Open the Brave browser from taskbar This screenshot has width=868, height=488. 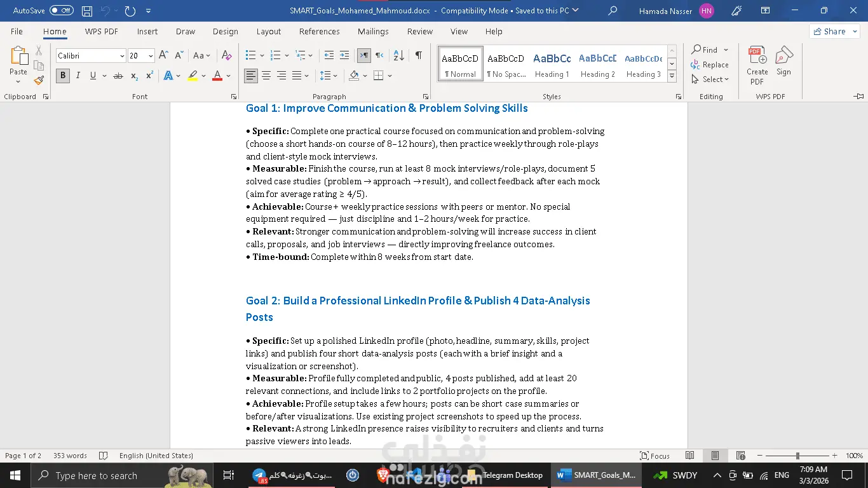383,475
